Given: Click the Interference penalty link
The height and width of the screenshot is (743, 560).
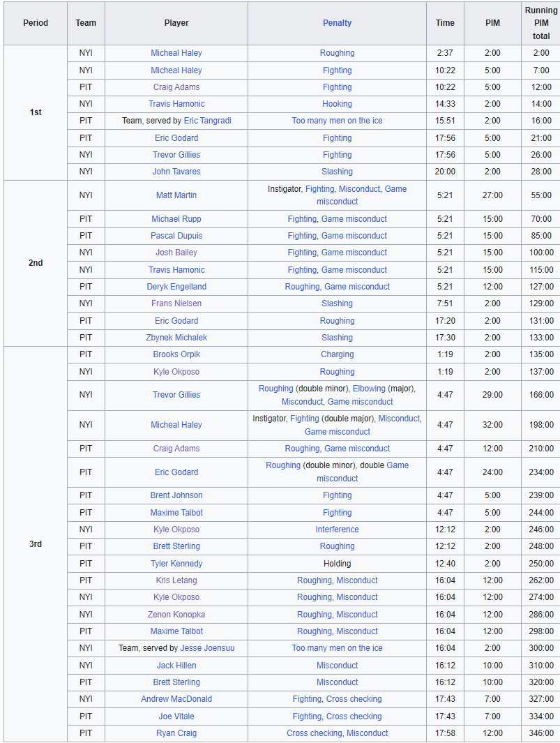Looking at the screenshot, I should pyautogui.click(x=337, y=530).
